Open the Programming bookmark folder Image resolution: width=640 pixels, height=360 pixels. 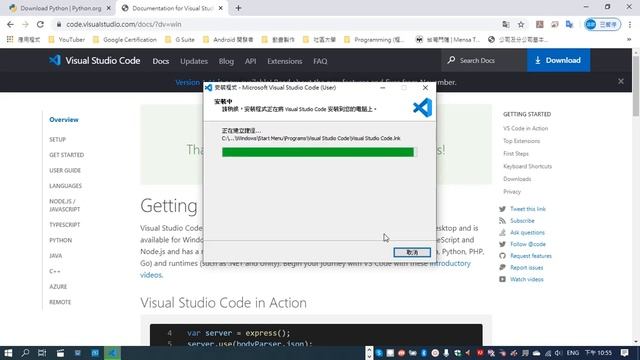point(374,40)
